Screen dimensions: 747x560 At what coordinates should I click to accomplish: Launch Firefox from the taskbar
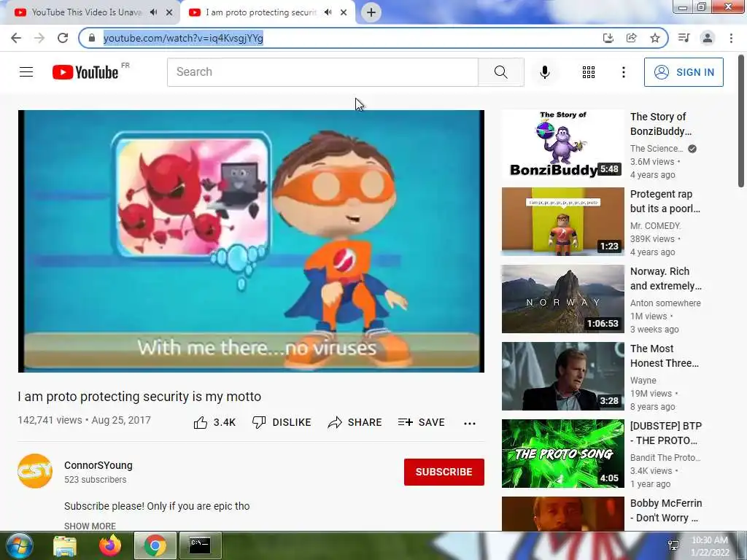pos(110,545)
